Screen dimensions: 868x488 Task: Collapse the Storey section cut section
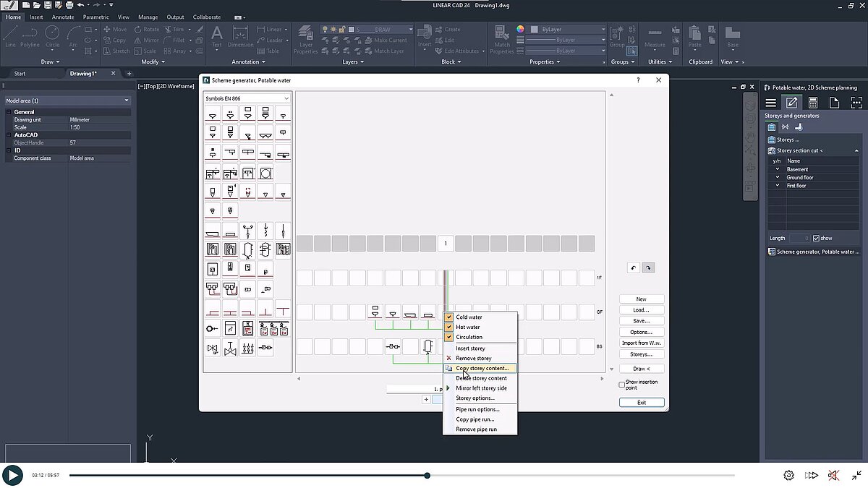(856, 150)
